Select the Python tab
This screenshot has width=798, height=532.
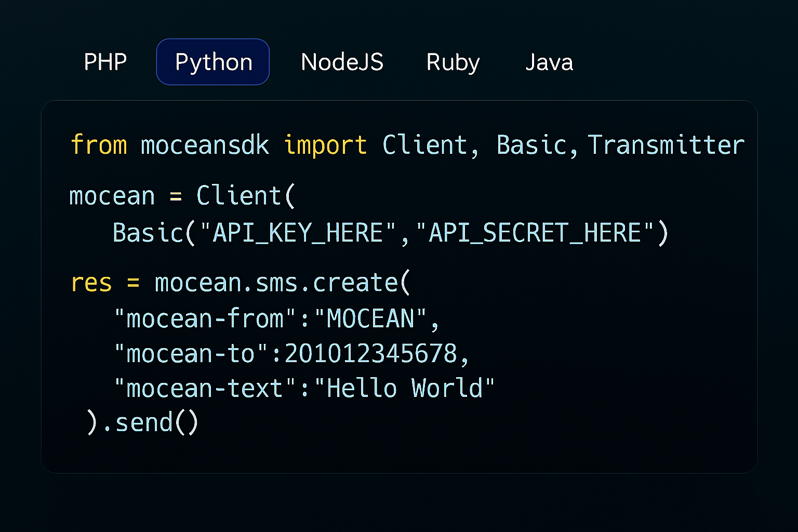pos(213,62)
